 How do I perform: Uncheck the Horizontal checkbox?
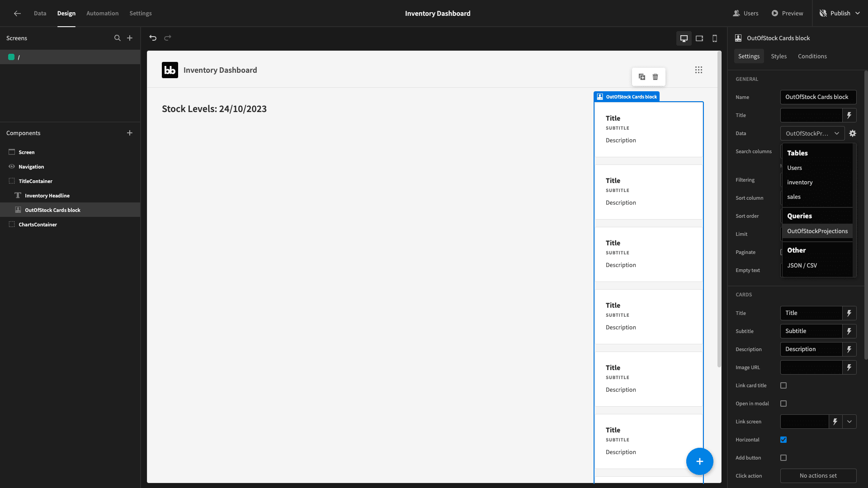click(783, 440)
